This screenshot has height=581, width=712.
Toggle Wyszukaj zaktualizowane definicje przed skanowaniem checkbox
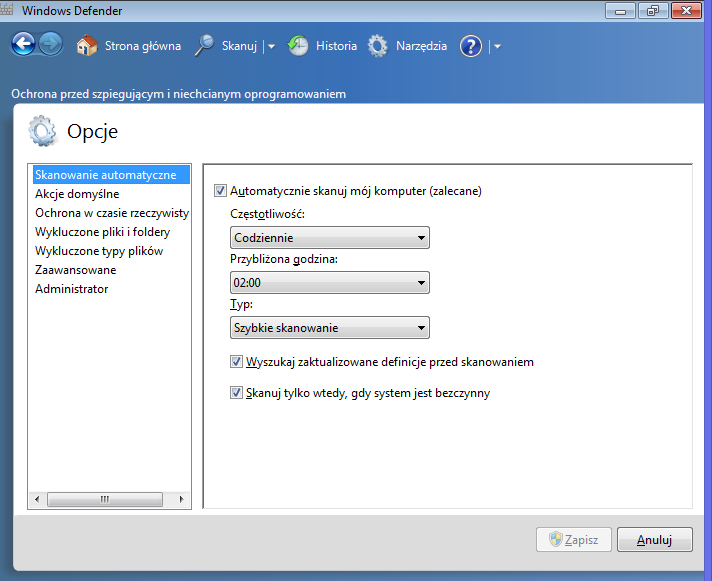(236, 362)
